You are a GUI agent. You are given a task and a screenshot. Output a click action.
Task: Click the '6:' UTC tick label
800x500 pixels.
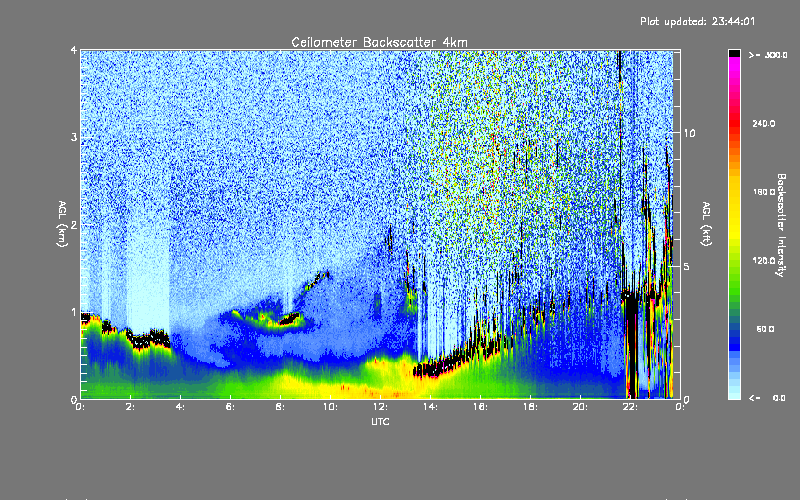coord(231,407)
